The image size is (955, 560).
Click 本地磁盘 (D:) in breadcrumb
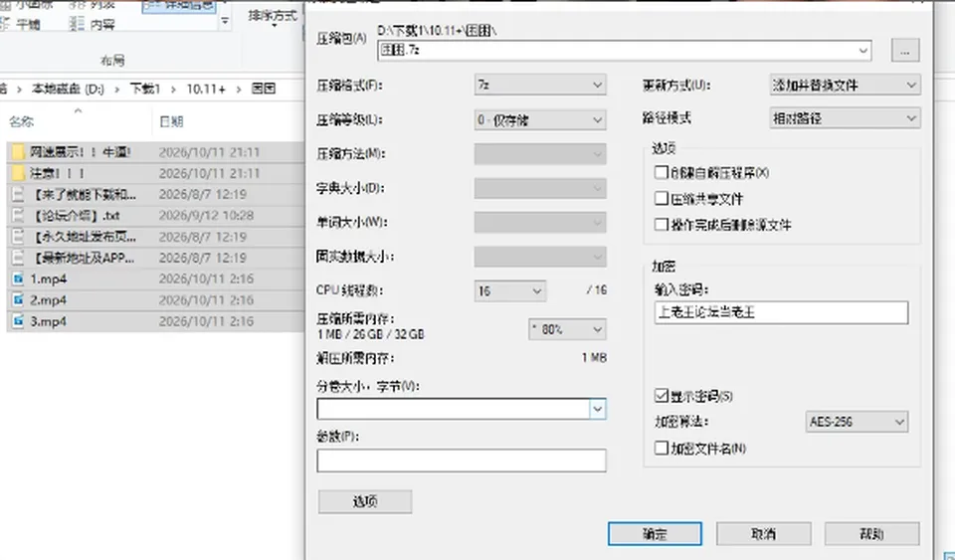68,89
